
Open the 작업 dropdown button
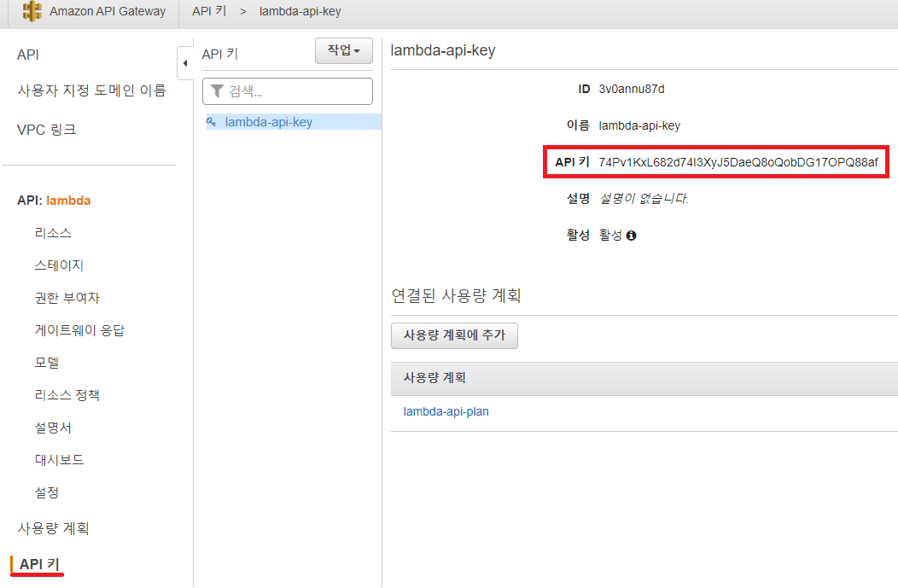tap(344, 50)
